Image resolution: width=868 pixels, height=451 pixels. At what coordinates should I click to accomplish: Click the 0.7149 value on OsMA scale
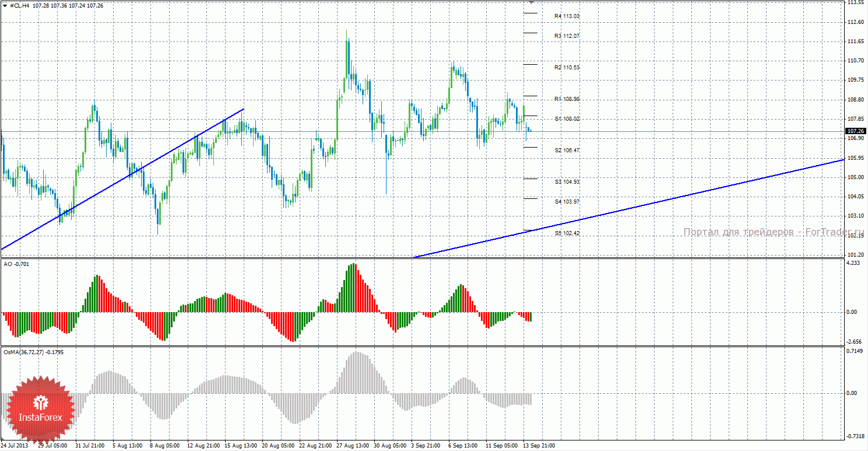[855, 351]
